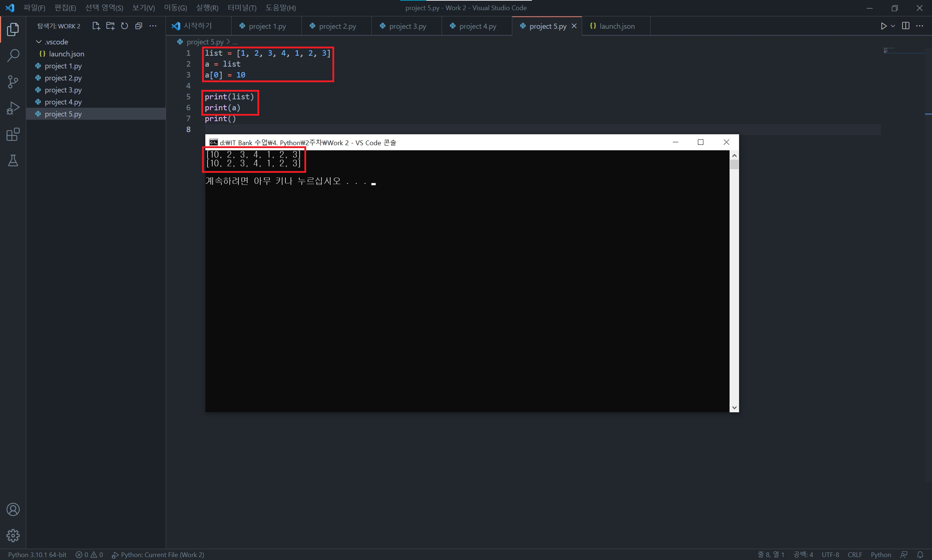
Task: Click the Refresh Explorer icon
Action: [124, 26]
